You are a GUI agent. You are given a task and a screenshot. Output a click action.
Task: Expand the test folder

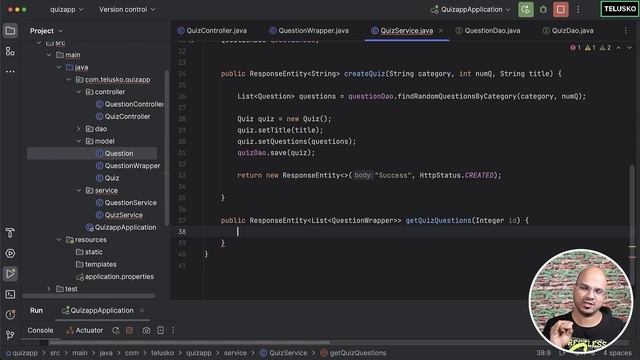(49, 289)
